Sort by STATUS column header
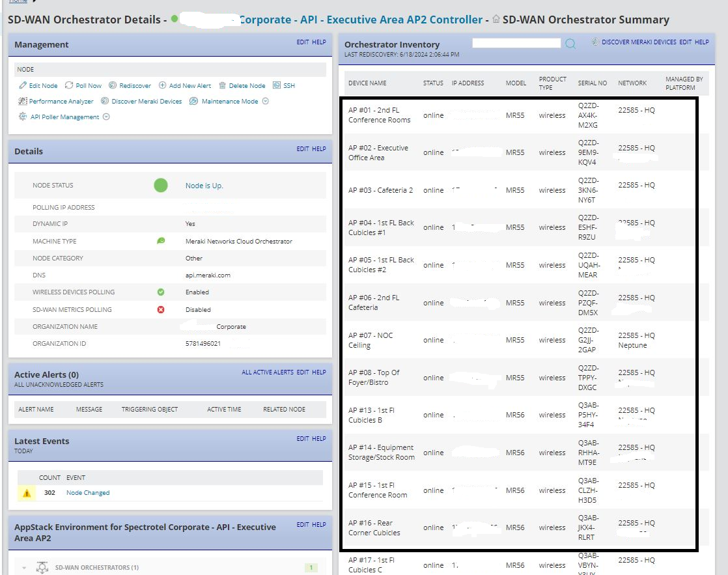 click(433, 83)
